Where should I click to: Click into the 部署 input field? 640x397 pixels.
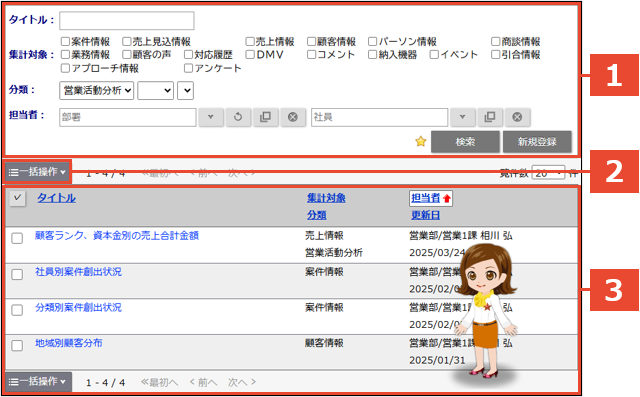(x=128, y=117)
